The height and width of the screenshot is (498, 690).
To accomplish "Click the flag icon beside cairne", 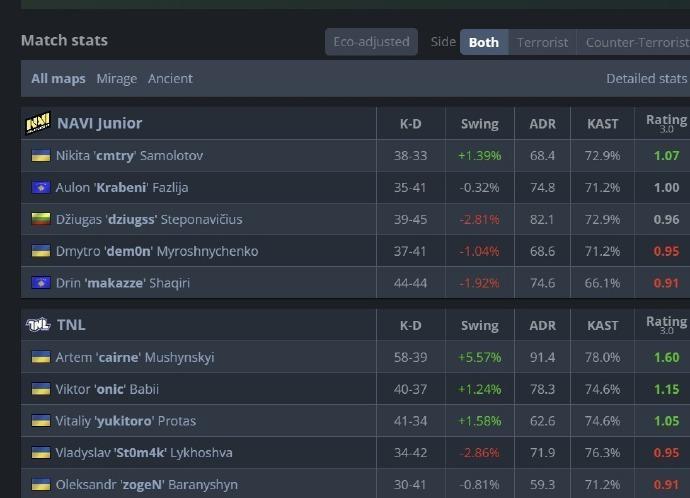I will click(x=41, y=357).
